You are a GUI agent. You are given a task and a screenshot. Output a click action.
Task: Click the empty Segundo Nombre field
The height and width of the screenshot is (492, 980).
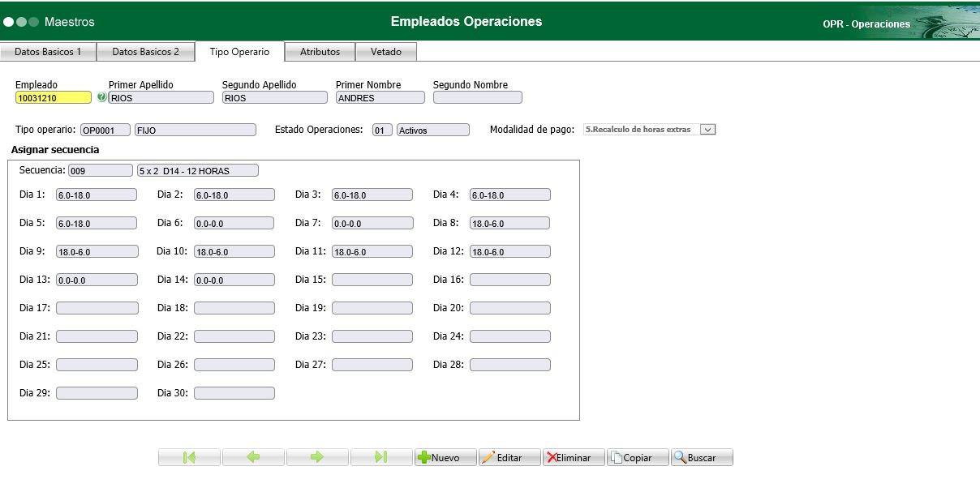478,97
